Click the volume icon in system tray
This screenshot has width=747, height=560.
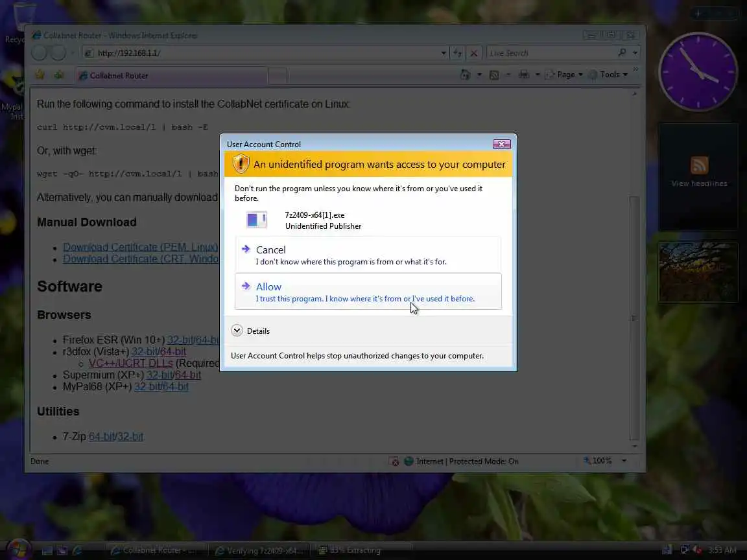697,550
